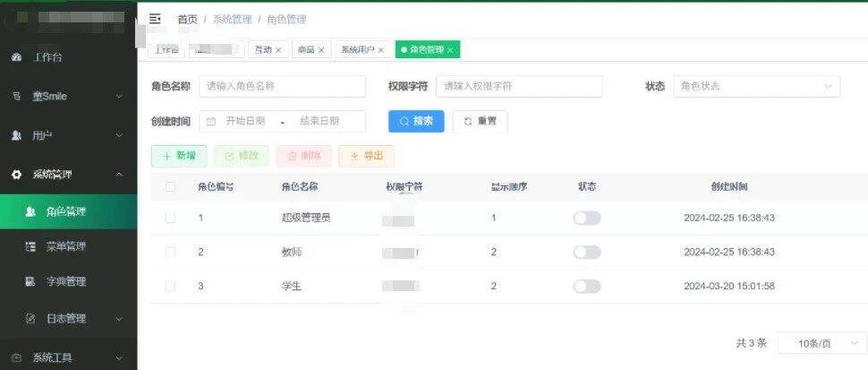868x370 pixels.
Task: Click the 童Smile menu icon in sidebar
Action: click(17, 97)
